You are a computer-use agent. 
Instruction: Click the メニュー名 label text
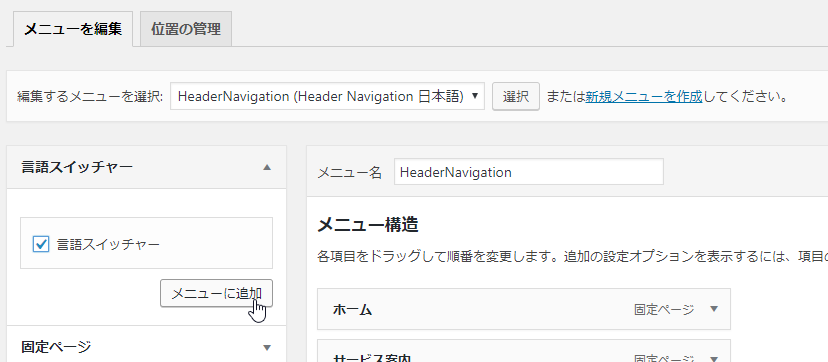(x=350, y=173)
